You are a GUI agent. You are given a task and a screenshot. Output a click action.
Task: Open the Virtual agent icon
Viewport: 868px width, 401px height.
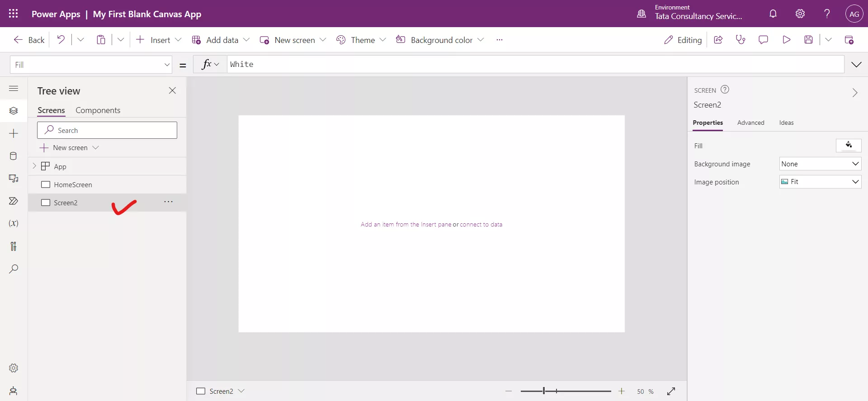(x=14, y=391)
